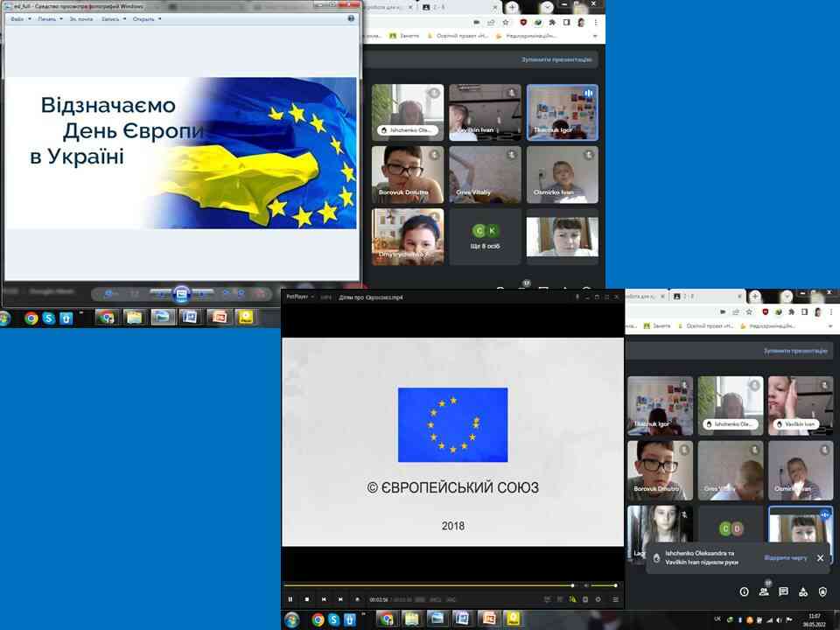Open extensions puzzle icon in upper Chrome

point(552,22)
